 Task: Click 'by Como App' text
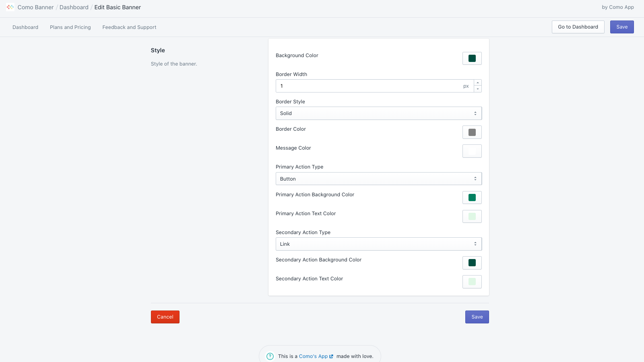(618, 7)
